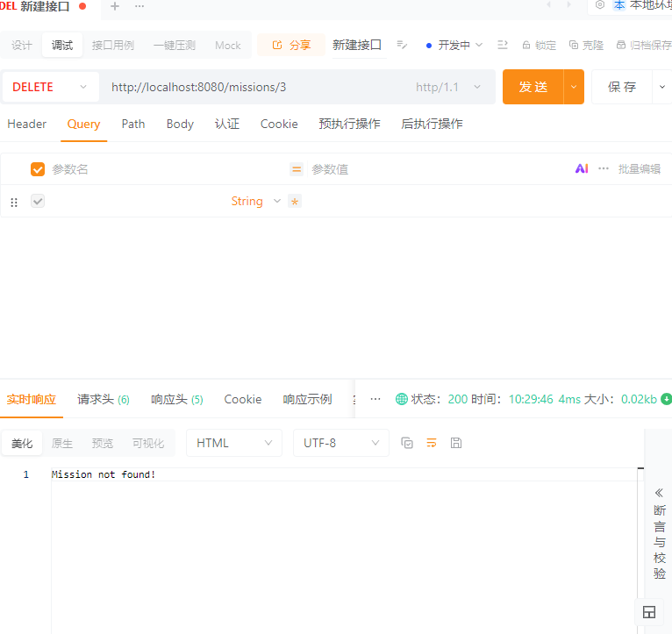Click the green download response icon

(666, 399)
